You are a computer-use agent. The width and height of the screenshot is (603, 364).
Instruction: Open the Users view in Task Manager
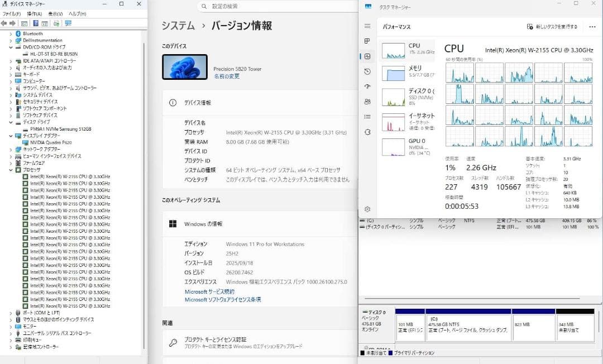coord(367,102)
